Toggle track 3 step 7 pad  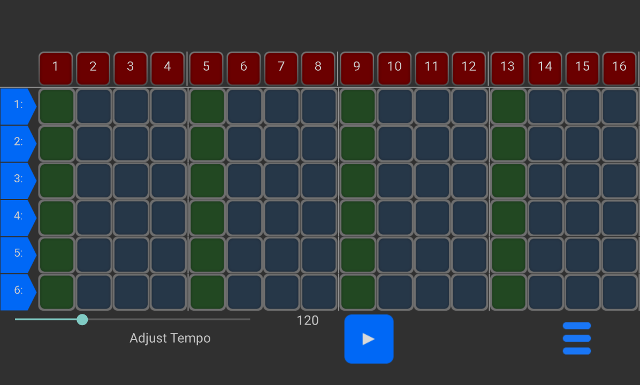tap(282, 181)
